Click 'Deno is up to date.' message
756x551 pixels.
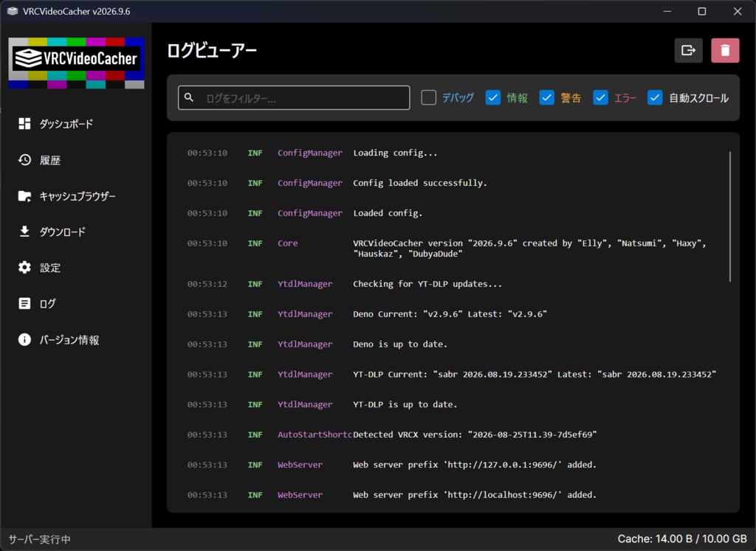400,344
